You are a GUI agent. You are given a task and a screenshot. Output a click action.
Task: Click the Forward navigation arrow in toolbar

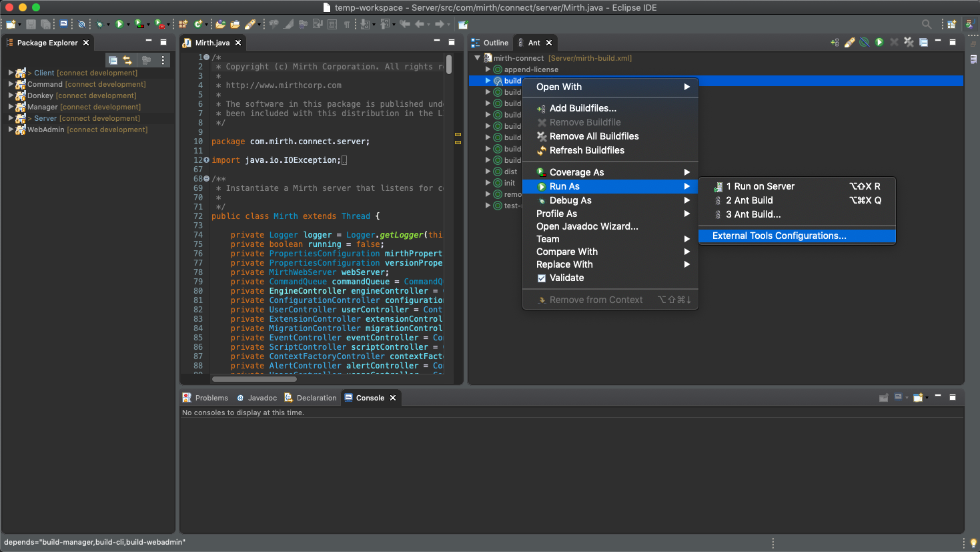tap(440, 24)
